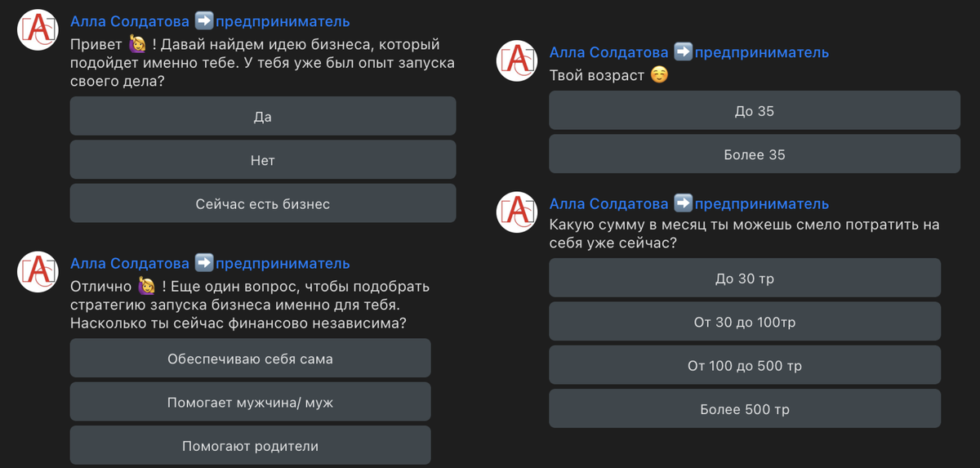The image size is (980, 468).
Task: Choose 'От 100 до 500 тр' option
Action: (745, 365)
